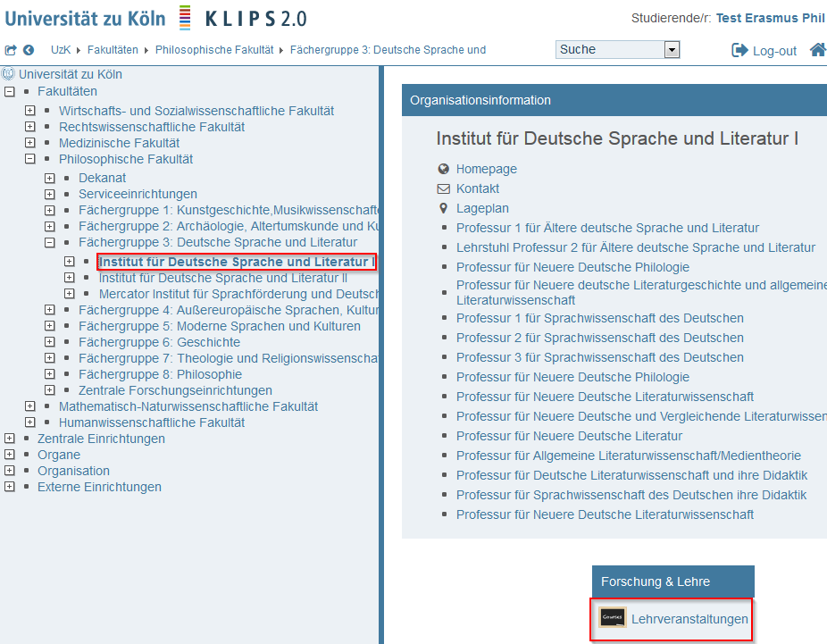Click the Universität zu Köln header logo
The width and height of the screenshot is (827, 644).
85,19
